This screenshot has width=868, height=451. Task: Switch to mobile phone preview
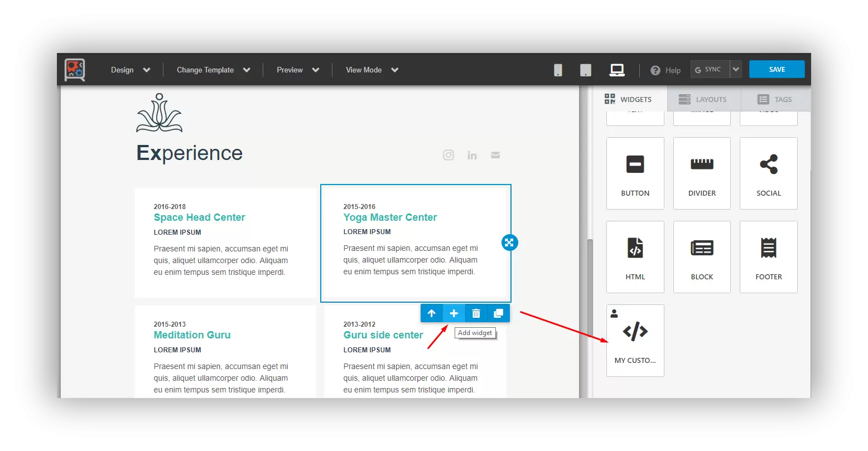(x=558, y=70)
